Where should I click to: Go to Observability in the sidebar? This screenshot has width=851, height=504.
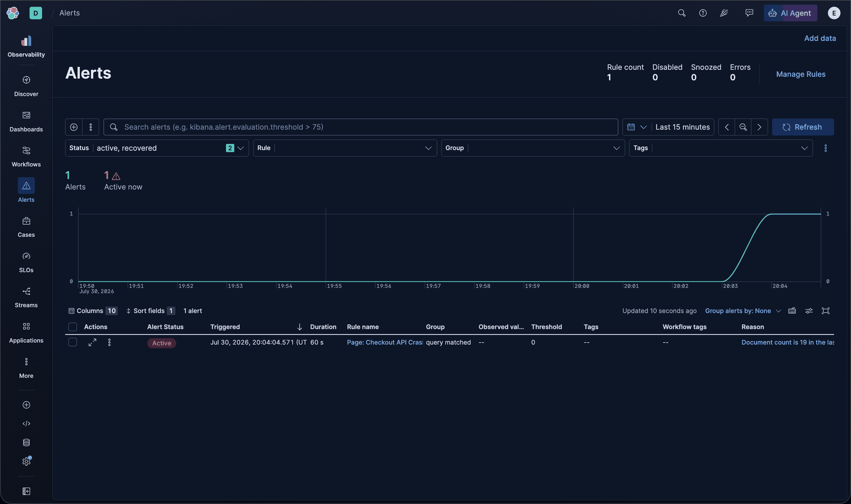point(26,46)
